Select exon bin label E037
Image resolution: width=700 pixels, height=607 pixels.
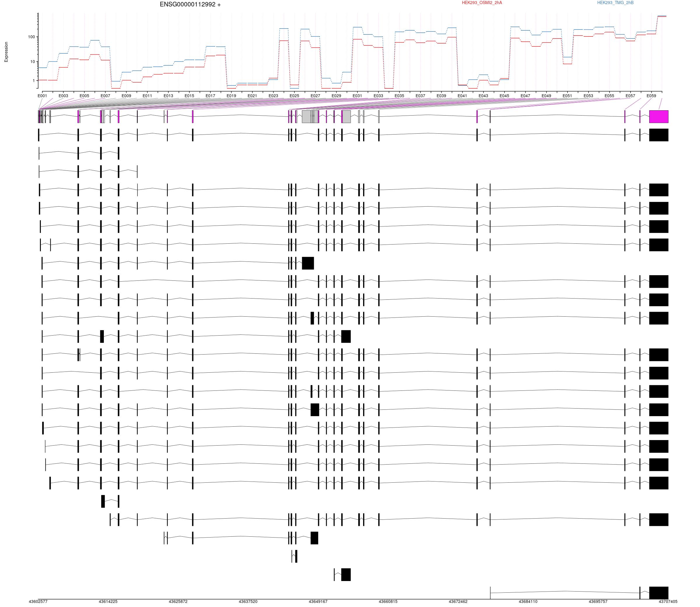[x=420, y=96]
